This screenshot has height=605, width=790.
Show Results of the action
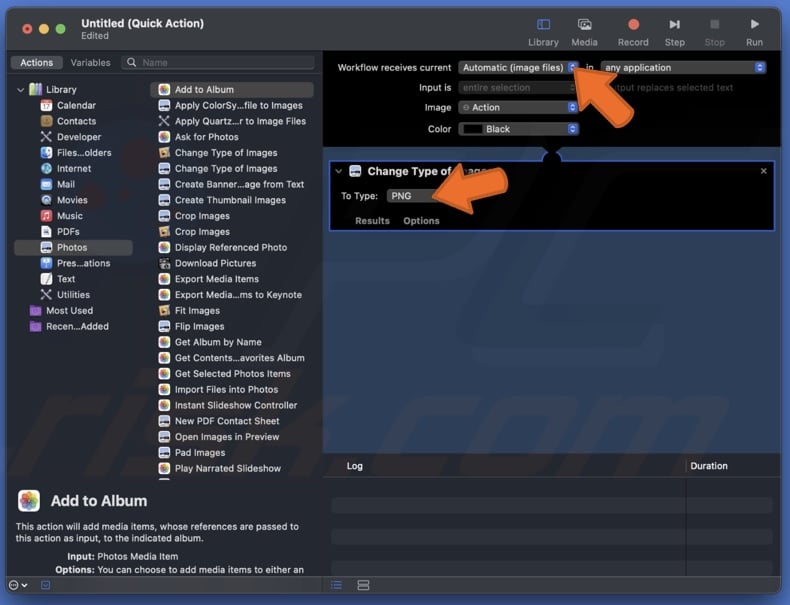[372, 221]
